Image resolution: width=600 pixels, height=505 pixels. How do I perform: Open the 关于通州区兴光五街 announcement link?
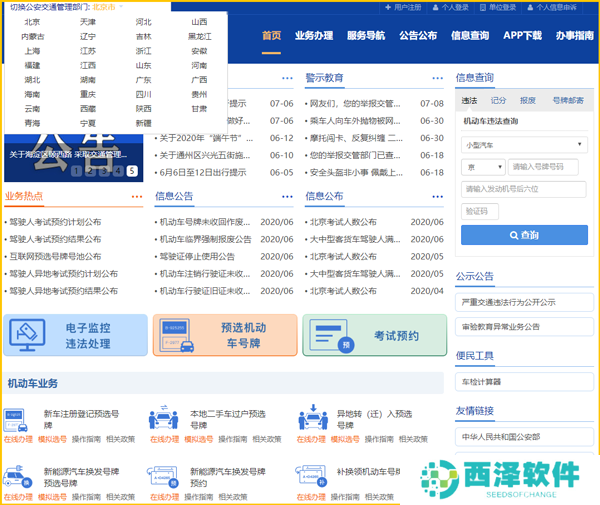tap(204, 155)
